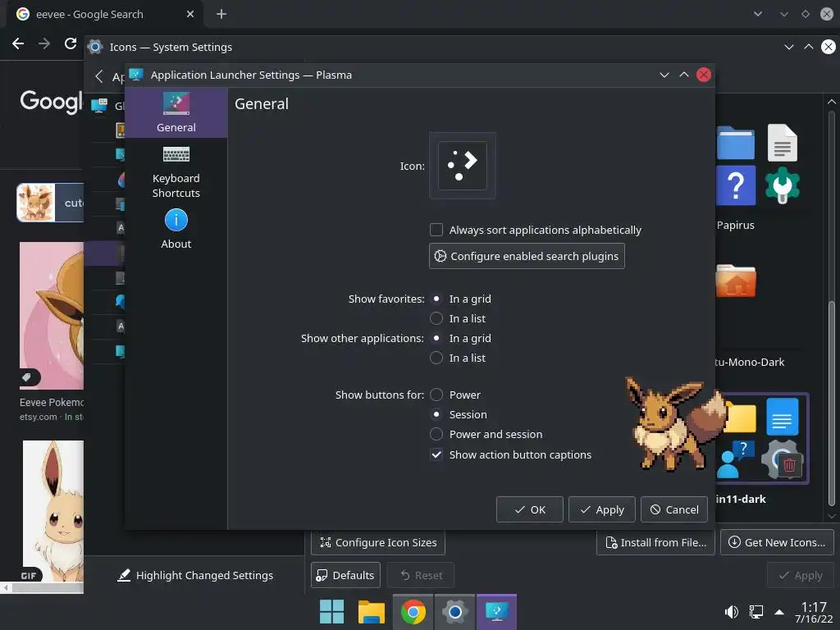Image resolution: width=840 pixels, height=630 pixels.
Task: Select the cute Eevee search chip
Action: tap(50, 203)
